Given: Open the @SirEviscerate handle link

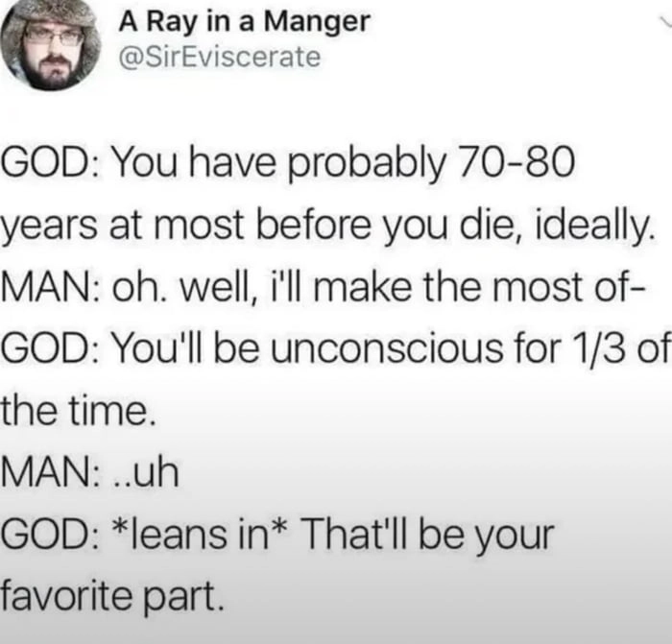Looking at the screenshot, I should (x=219, y=58).
